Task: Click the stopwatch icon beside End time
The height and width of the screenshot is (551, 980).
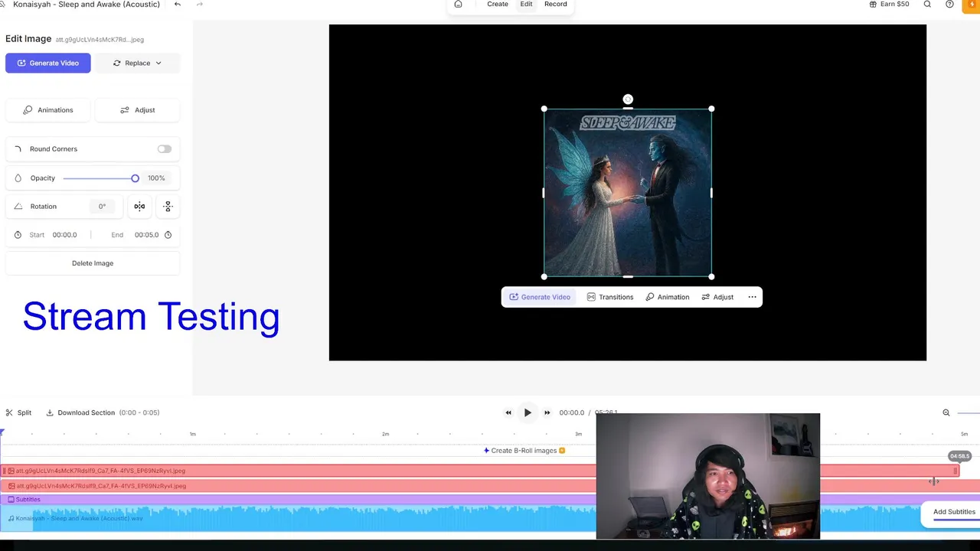Action: pyautogui.click(x=168, y=235)
